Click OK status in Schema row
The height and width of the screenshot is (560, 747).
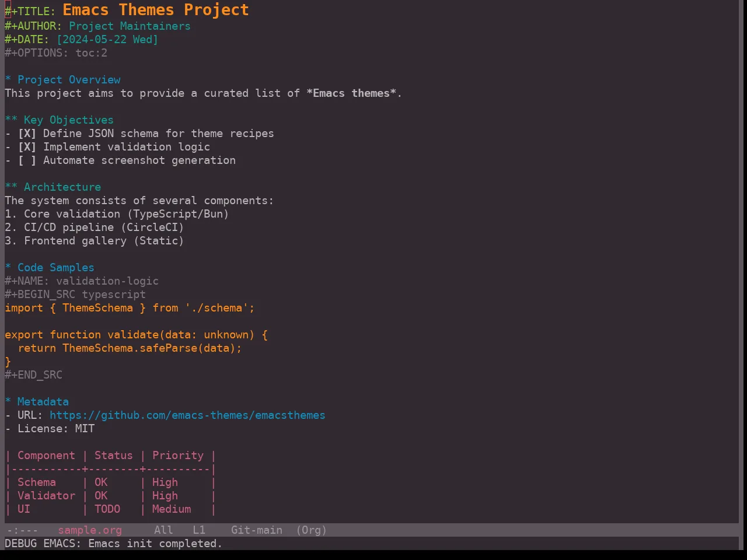pyautogui.click(x=101, y=482)
